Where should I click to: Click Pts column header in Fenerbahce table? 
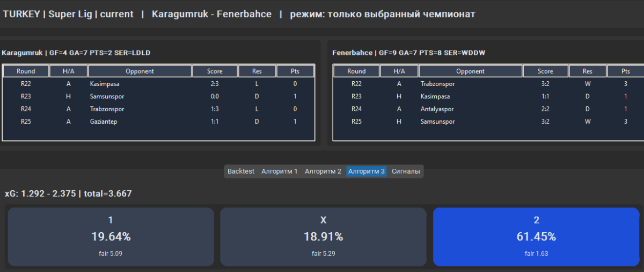(x=625, y=71)
